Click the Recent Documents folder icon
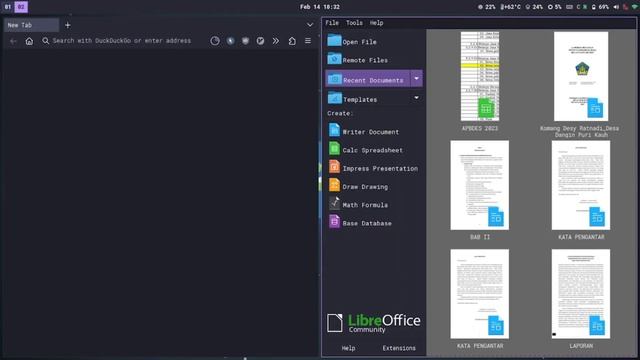The image size is (640, 360). click(335, 79)
